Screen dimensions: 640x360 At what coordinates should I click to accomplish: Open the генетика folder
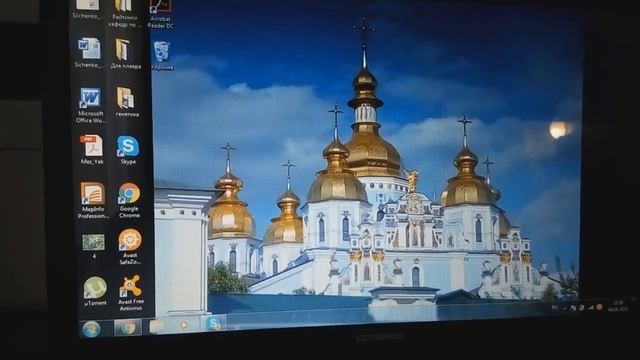click(127, 102)
